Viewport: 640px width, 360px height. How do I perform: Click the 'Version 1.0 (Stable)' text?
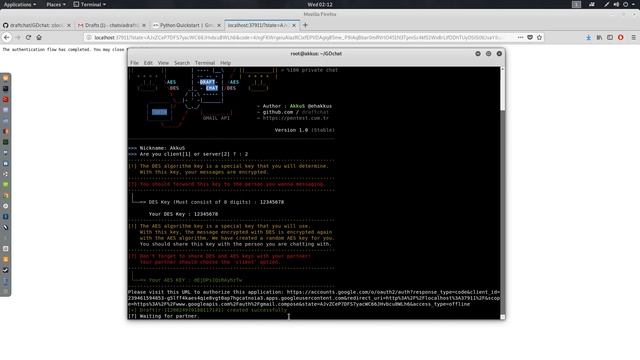(x=304, y=130)
